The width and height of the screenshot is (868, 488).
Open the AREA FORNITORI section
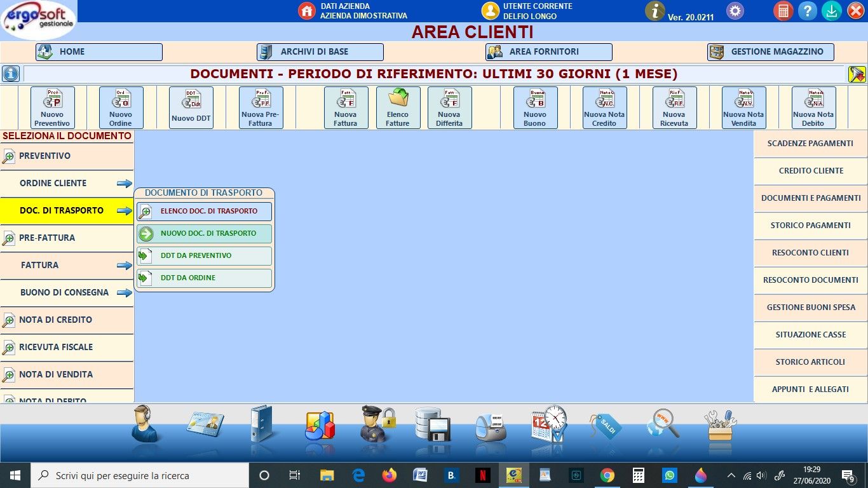click(548, 52)
